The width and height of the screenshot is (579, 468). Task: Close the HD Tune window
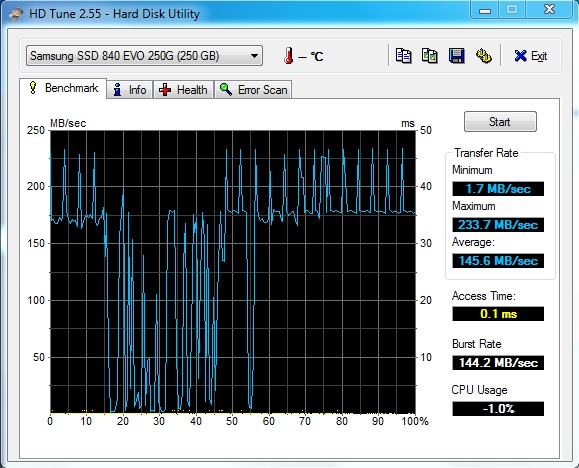549,10
